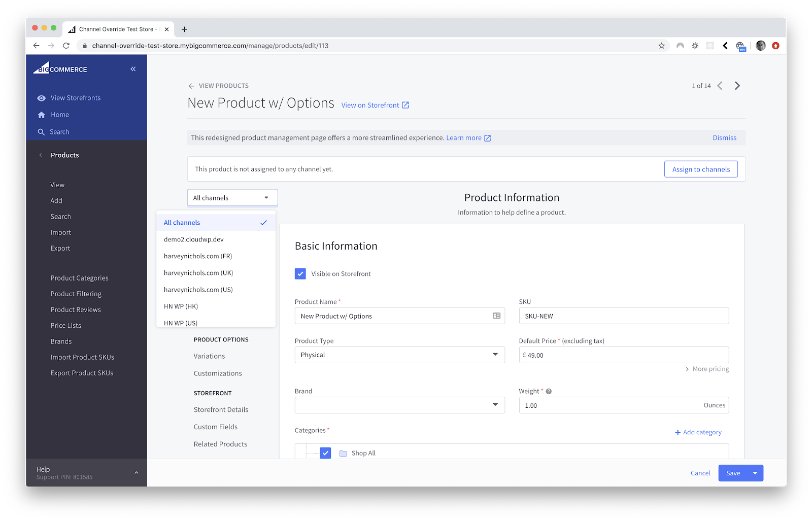Click the external link icon beside View on Storefront
The width and height of the screenshot is (812, 521).
coord(405,105)
